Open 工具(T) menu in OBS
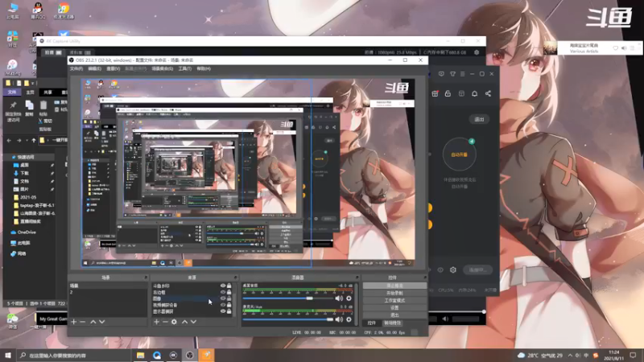The image size is (644, 362). click(x=185, y=68)
